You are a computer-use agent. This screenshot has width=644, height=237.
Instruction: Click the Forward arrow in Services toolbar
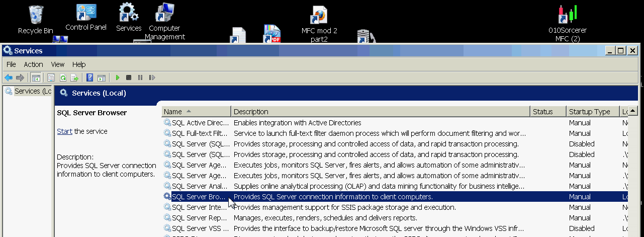click(20, 77)
